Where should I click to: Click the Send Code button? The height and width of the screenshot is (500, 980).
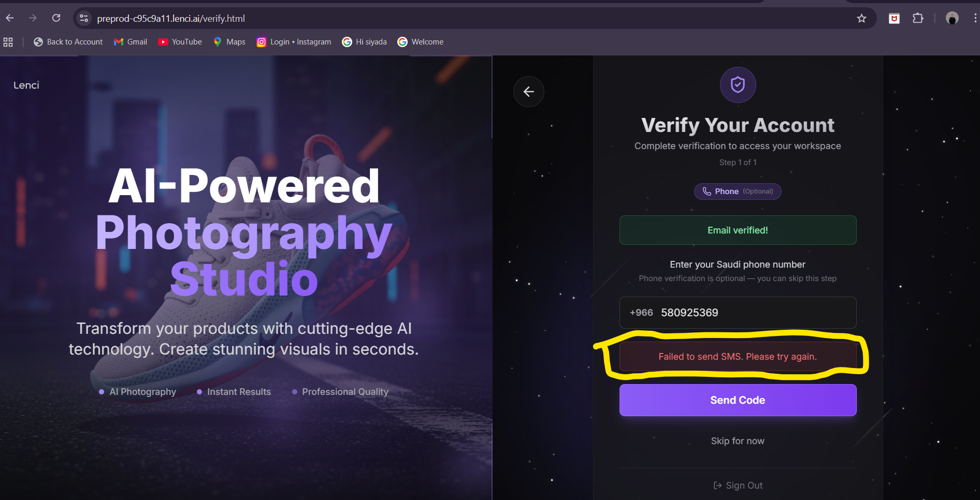[x=738, y=400]
